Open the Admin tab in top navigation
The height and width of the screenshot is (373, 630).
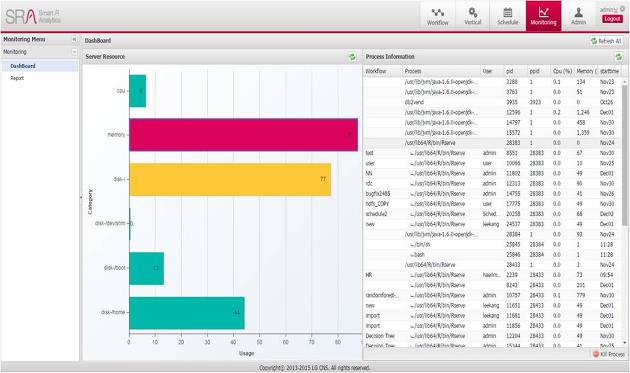[x=579, y=16]
